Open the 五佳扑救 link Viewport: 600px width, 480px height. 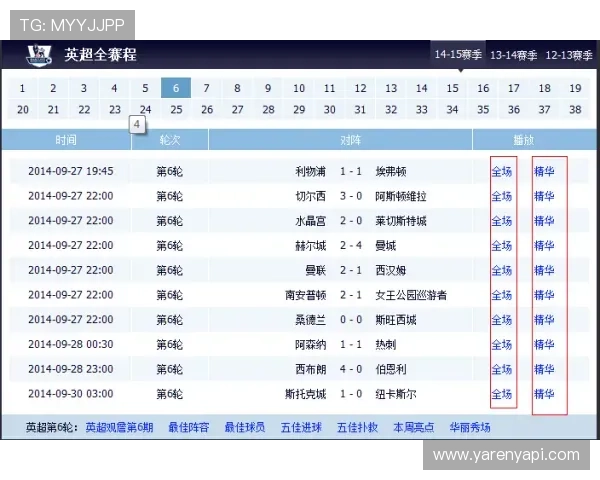click(x=357, y=427)
